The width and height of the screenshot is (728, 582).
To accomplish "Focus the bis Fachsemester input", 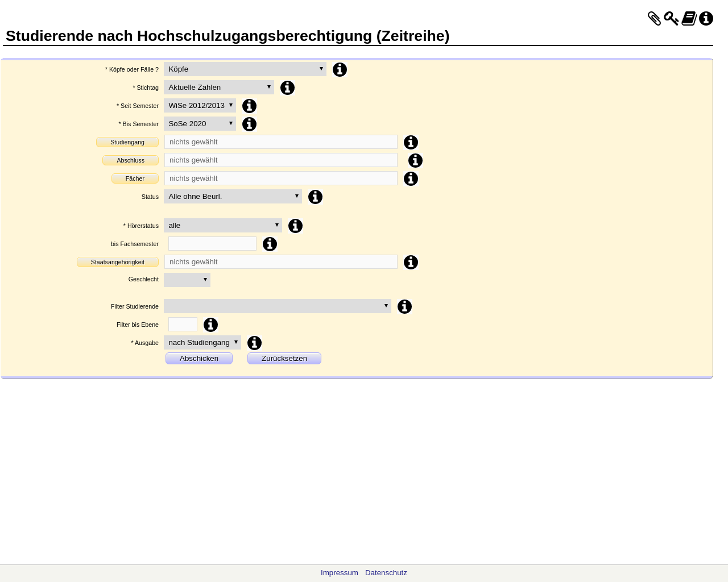I will [x=212, y=244].
